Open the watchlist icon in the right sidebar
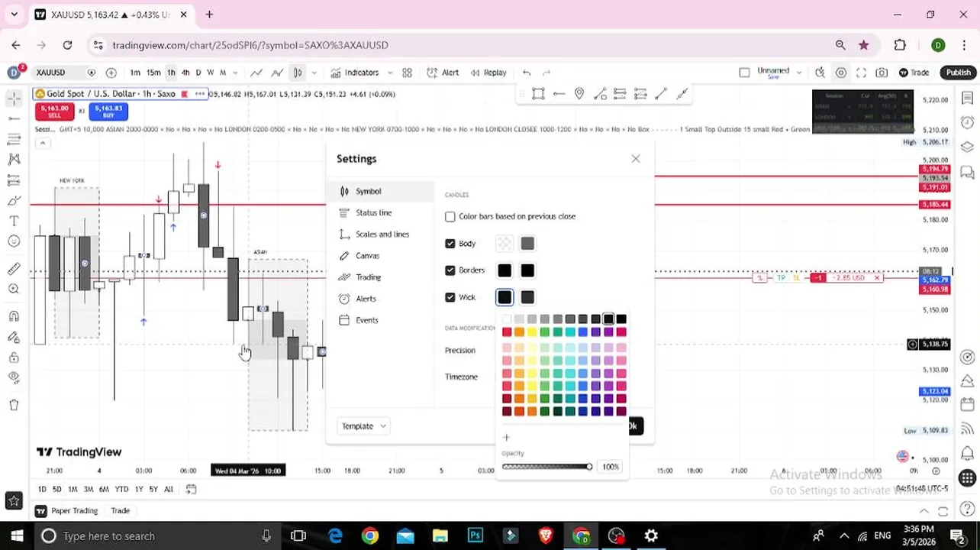This screenshot has height=550, width=980. tap(968, 99)
